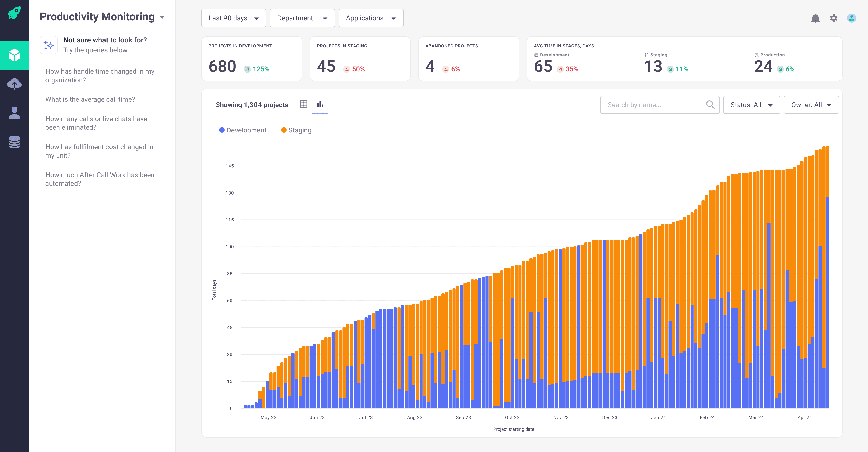Click the AI sparkle suggestions icon

coord(49,45)
